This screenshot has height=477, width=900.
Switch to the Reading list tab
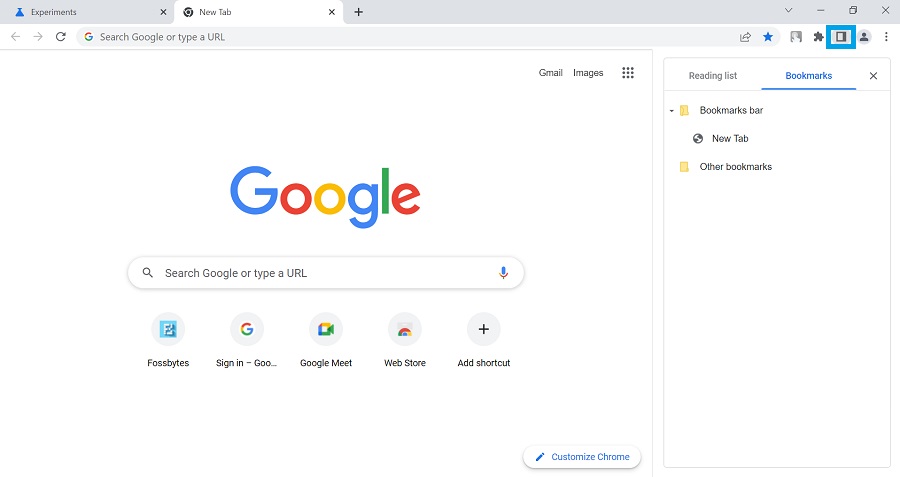(712, 76)
